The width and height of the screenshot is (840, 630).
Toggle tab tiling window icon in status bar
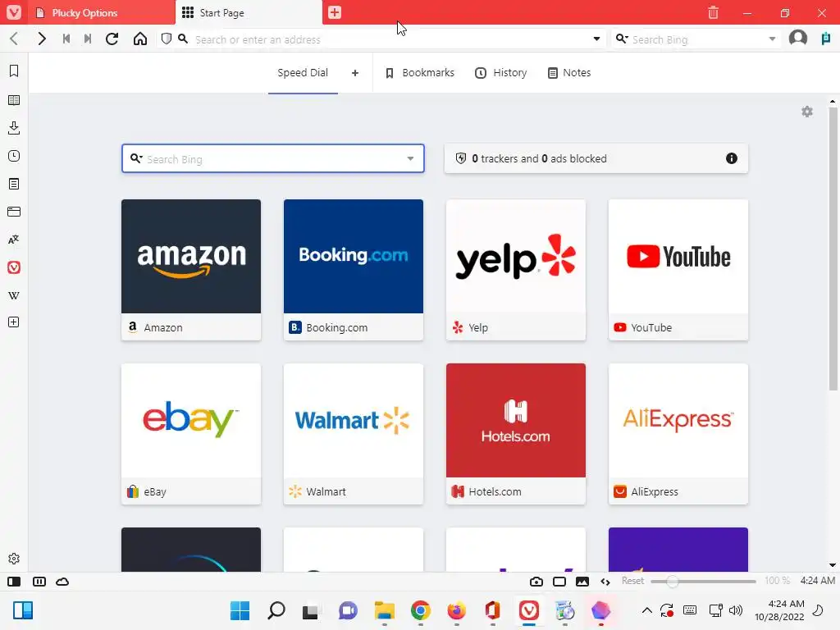point(559,582)
